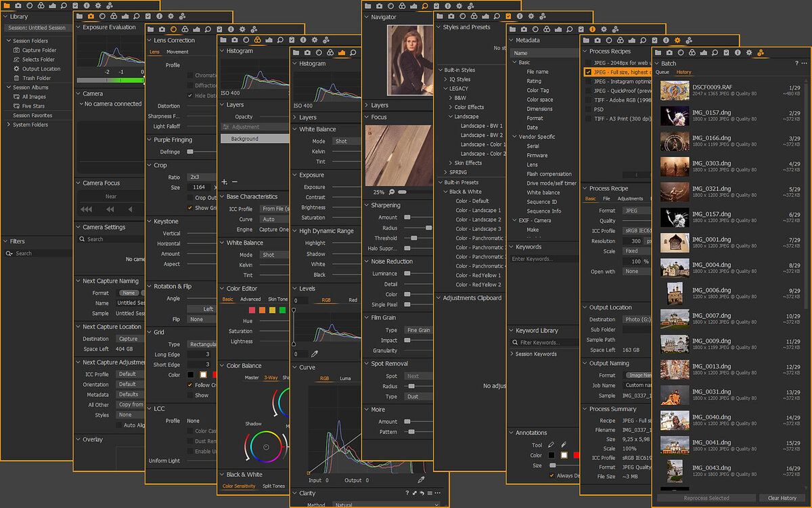Open the Crop Ratio 2x3 dropdown

[202, 177]
